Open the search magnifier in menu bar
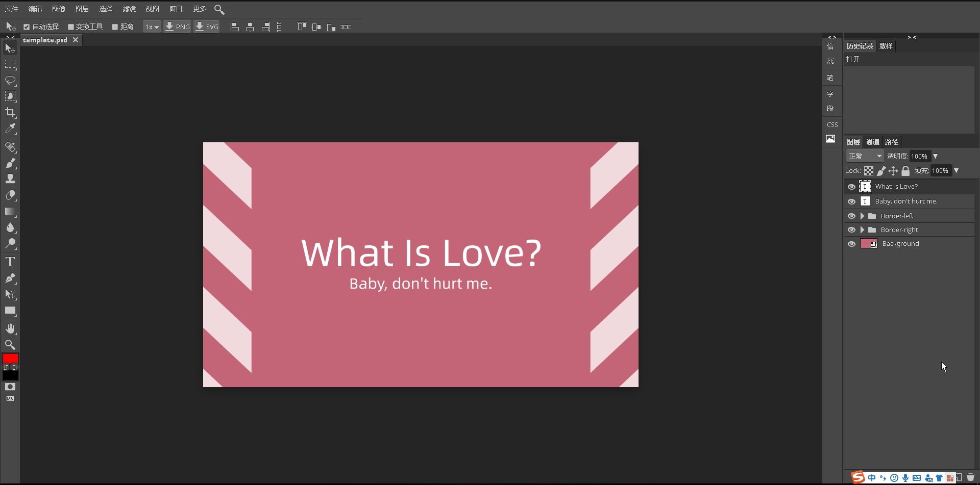 [219, 9]
